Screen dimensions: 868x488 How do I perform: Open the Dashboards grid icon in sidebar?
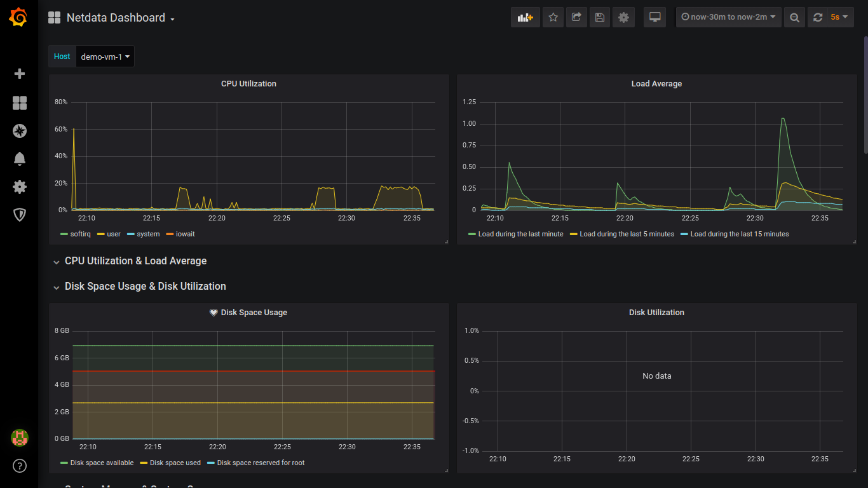[20, 103]
